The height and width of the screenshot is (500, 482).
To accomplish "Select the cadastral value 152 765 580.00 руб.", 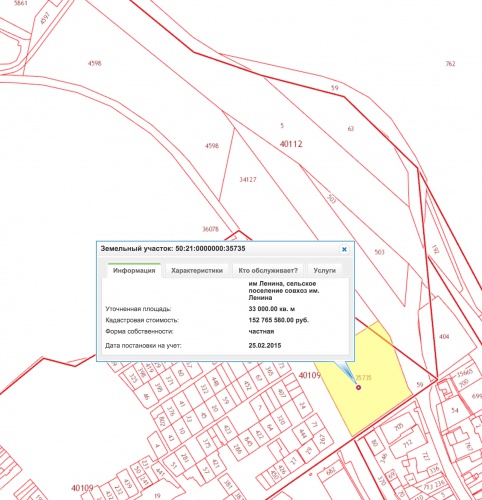I will coord(279,320).
